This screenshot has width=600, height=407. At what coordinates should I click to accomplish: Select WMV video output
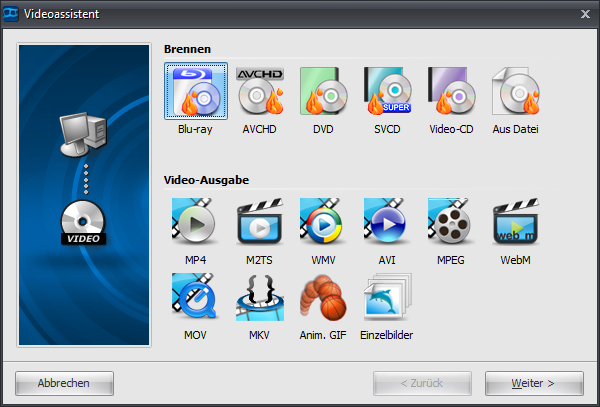click(x=324, y=223)
